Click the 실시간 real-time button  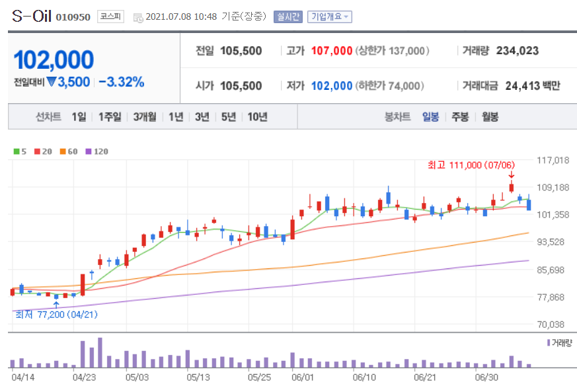(288, 17)
